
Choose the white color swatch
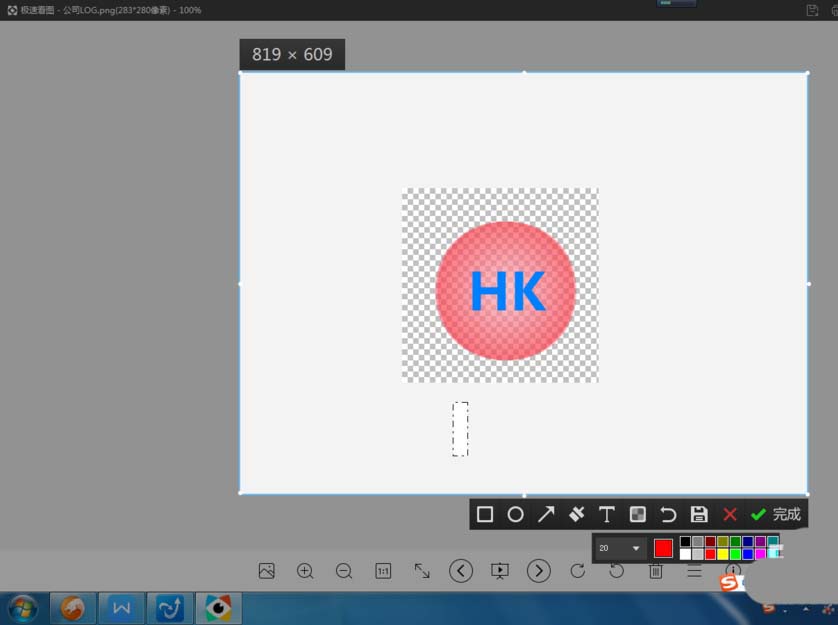(685, 554)
